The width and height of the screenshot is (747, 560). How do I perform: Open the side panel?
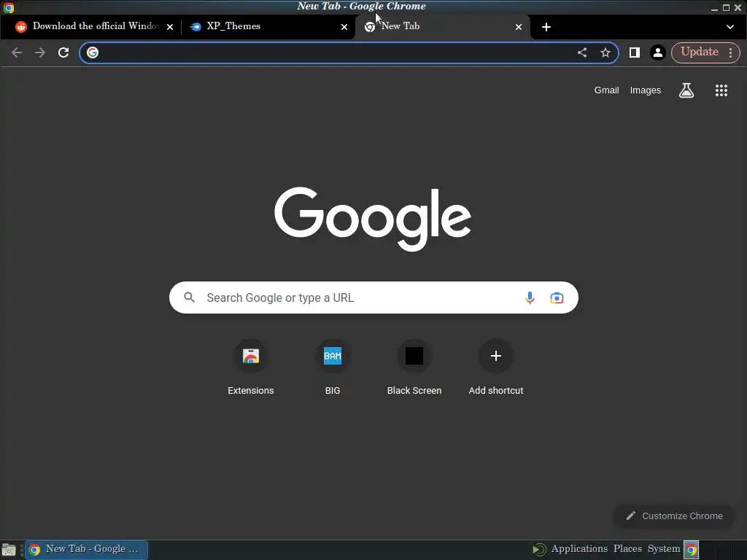pos(634,52)
